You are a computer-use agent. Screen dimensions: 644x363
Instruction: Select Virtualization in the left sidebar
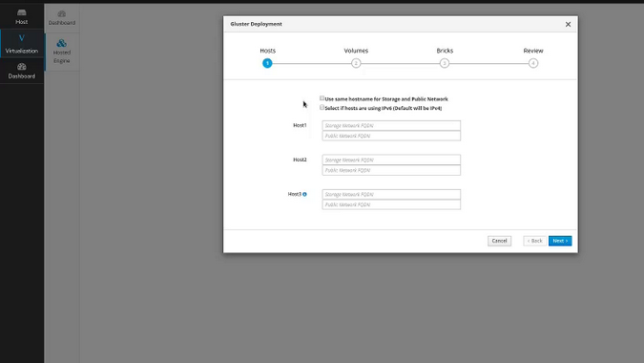22,44
